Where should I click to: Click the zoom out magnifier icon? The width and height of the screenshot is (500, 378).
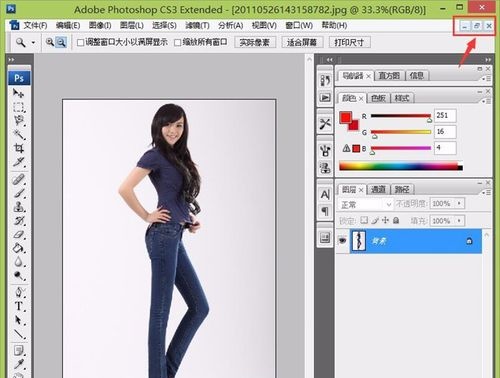coord(61,42)
